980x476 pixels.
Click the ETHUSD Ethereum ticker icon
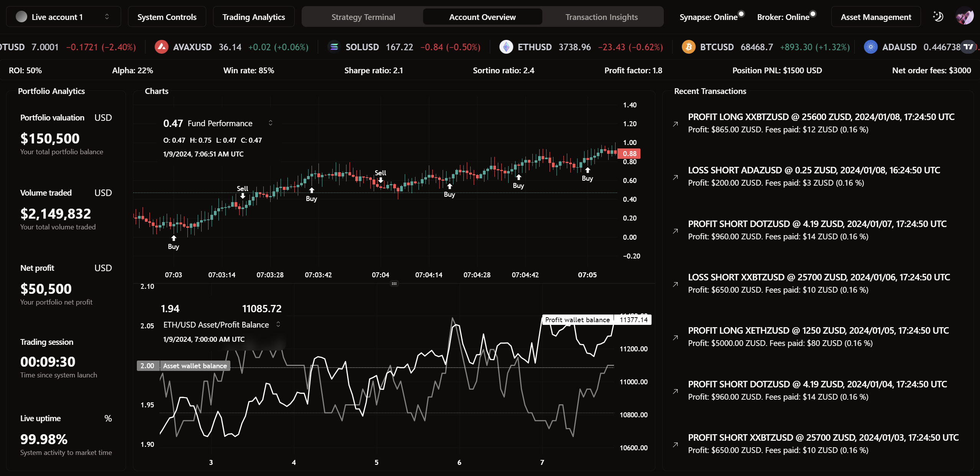(x=506, y=47)
